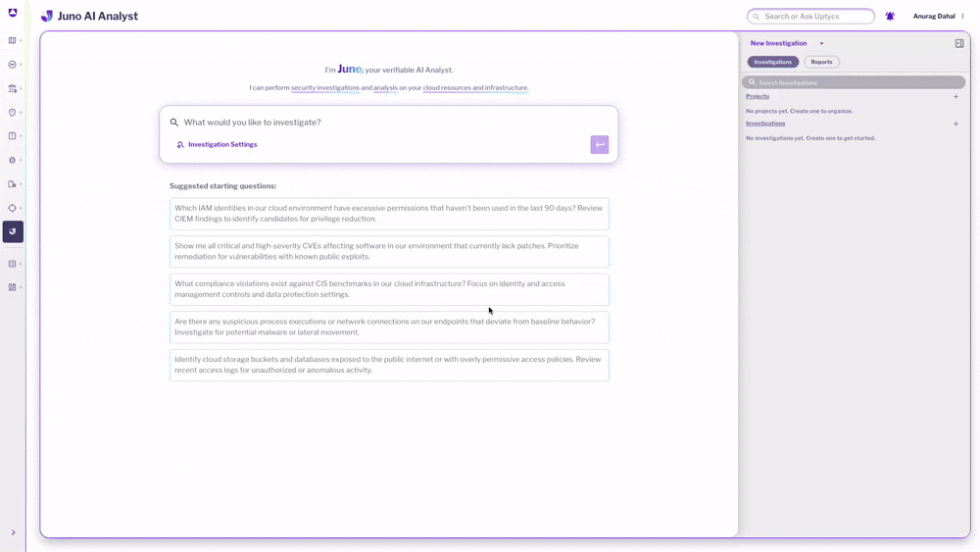
Task: Switch to the Reports tab
Action: pos(821,62)
